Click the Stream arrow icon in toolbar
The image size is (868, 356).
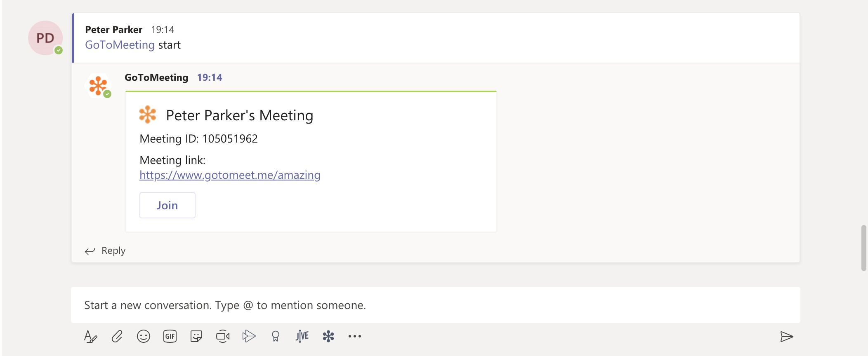pos(249,337)
